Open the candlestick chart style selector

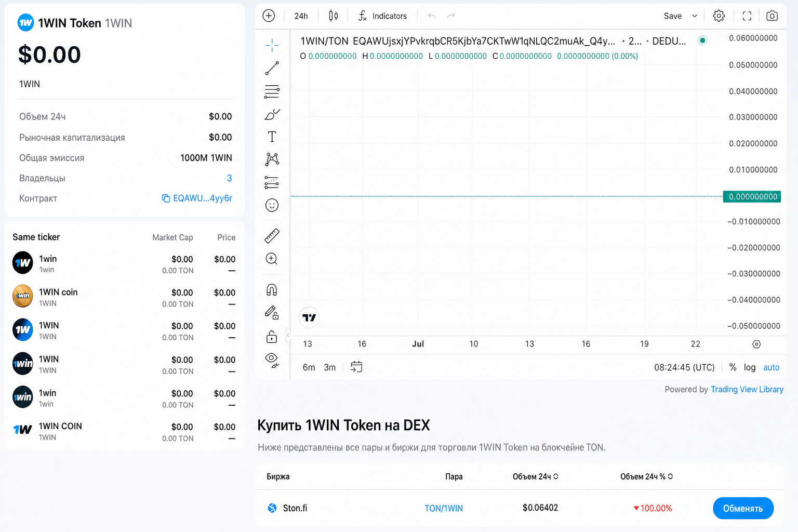click(334, 16)
